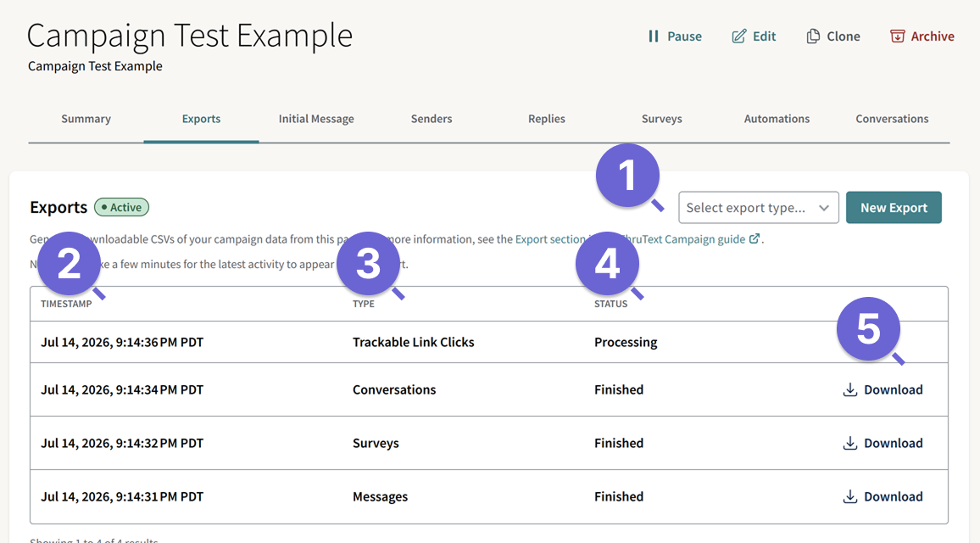The width and height of the screenshot is (980, 543).
Task: Click Download text in Conversations row
Action: pos(894,389)
